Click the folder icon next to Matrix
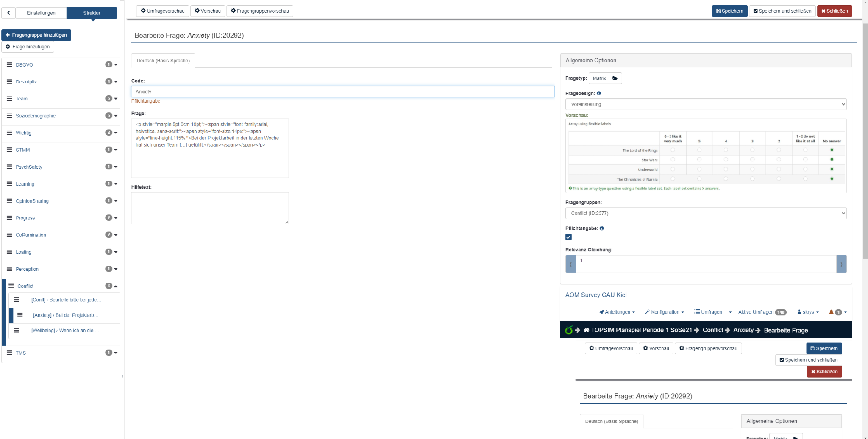 pos(615,78)
